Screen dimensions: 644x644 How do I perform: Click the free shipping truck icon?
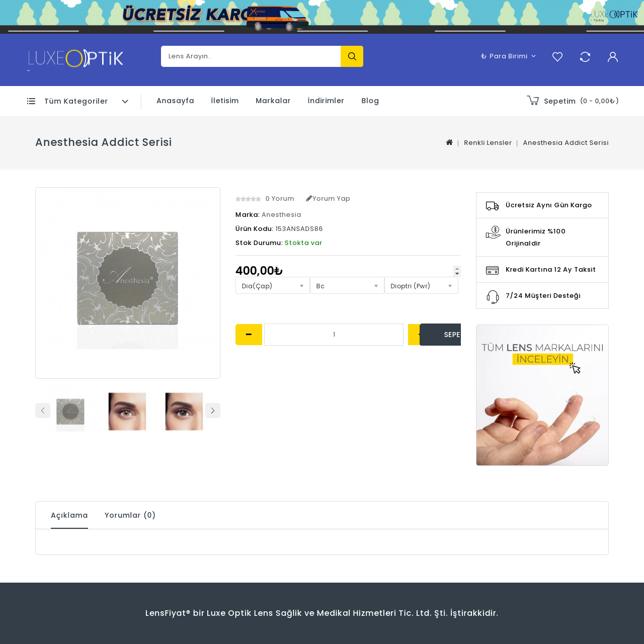[x=493, y=205]
